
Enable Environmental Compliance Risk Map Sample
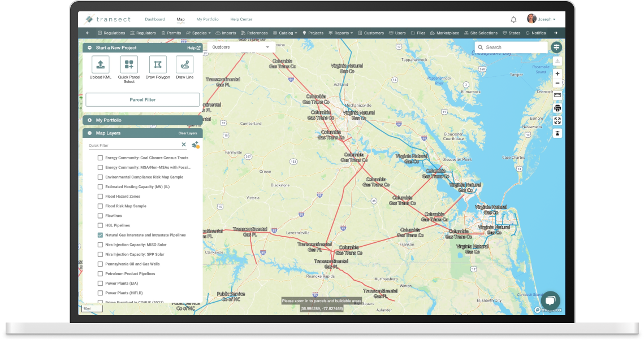(x=100, y=177)
